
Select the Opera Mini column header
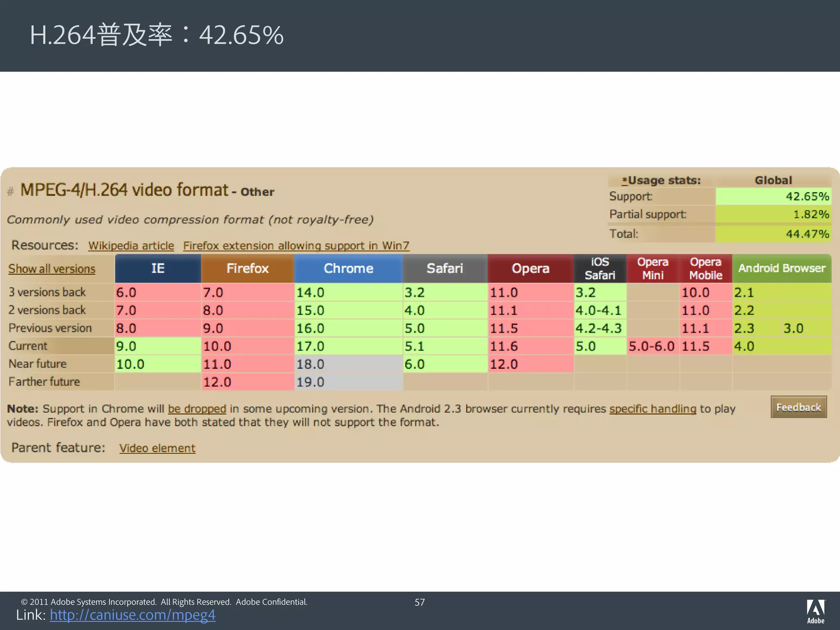click(653, 268)
